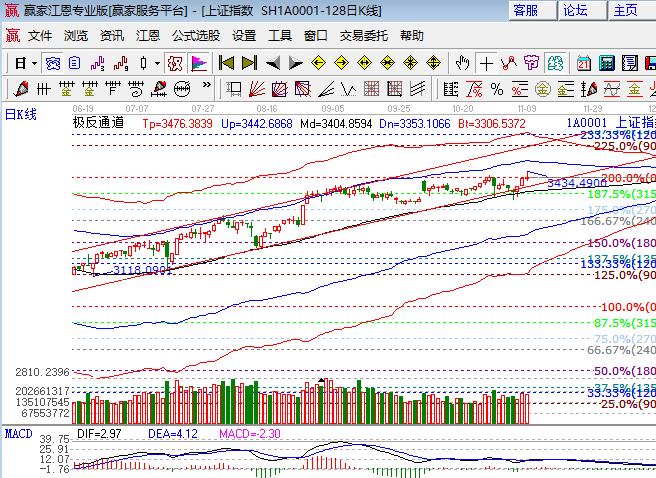656x478 pixels.
Task: Click the MACD indicator label
Action: click(x=17, y=433)
